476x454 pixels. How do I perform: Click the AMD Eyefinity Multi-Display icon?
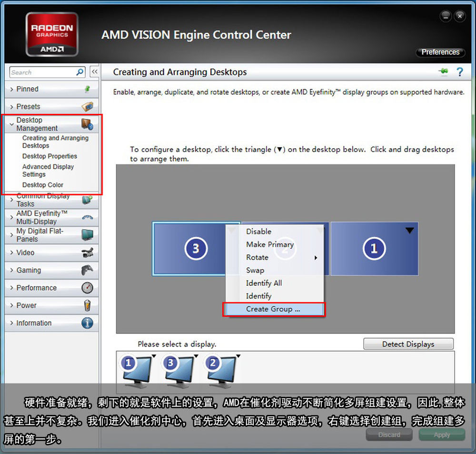[88, 217]
